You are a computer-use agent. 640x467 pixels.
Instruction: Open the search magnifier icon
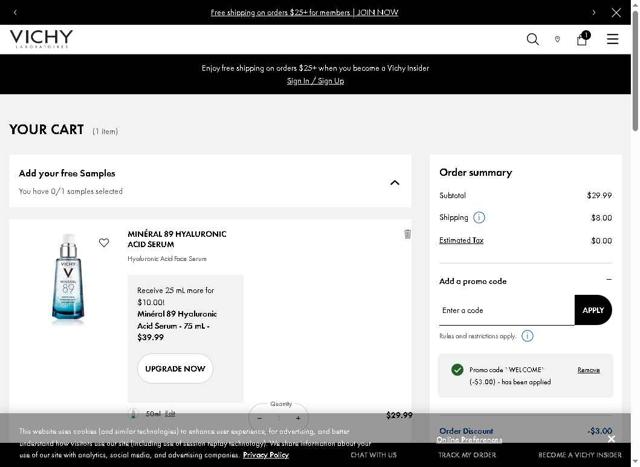coord(533,39)
